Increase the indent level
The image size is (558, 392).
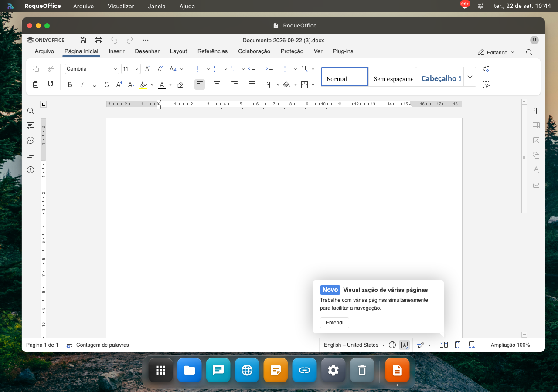coord(269,69)
